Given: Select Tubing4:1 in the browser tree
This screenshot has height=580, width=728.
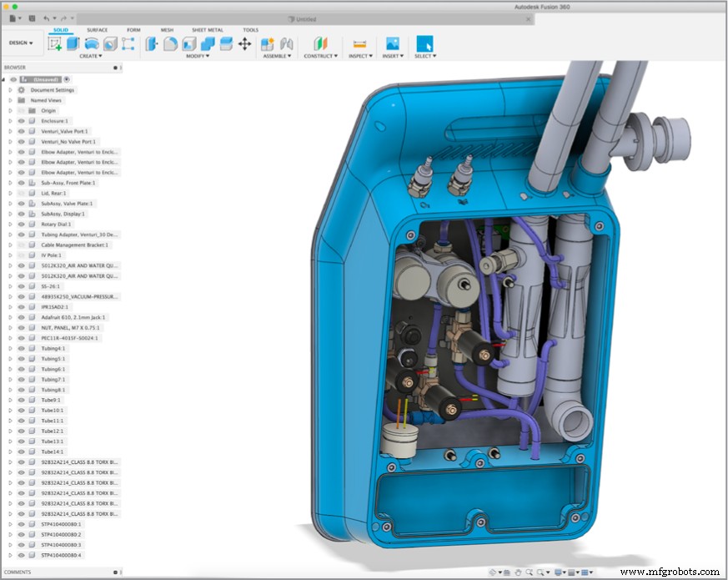Looking at the screenshot, I should pos(53,348).
